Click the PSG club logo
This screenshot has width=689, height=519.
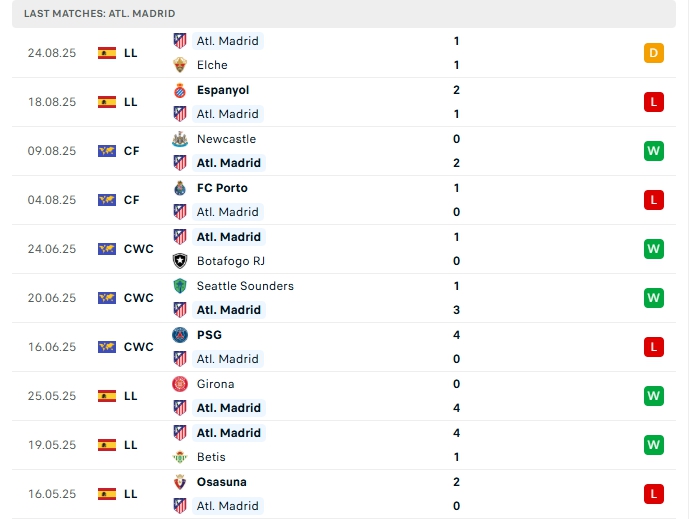(180, 335)
